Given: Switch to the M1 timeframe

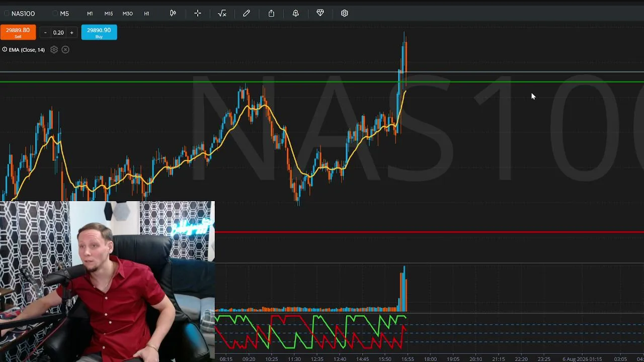Looking at the screenshot, I should click(90, 14).
